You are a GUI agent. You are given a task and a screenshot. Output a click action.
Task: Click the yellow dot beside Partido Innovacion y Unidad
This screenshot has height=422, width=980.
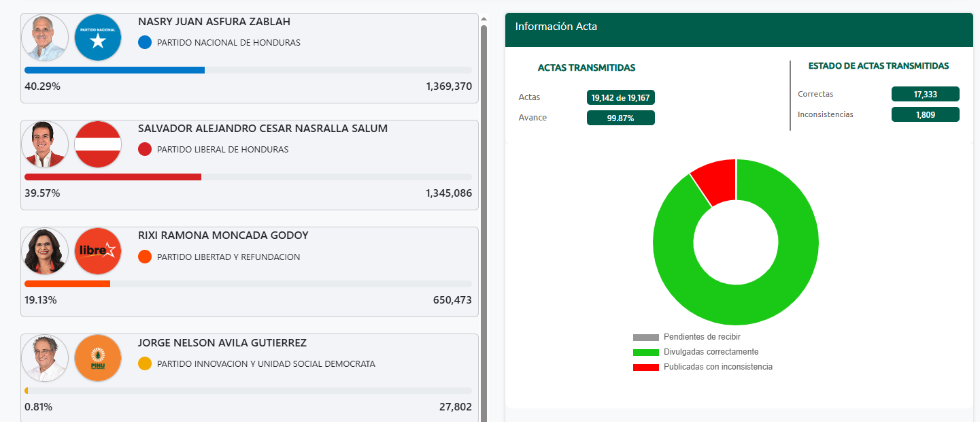pos(144,363)
